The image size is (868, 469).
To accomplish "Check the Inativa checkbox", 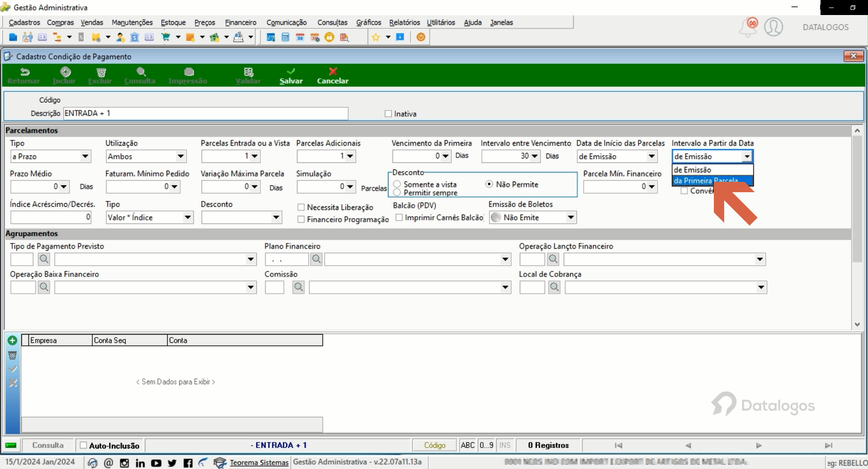I will 388,114.
